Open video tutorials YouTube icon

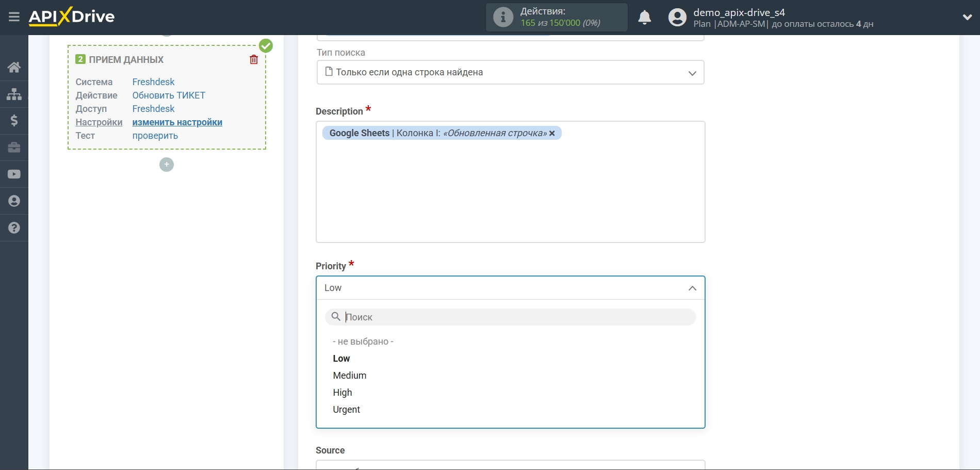(x=14, y=174)
